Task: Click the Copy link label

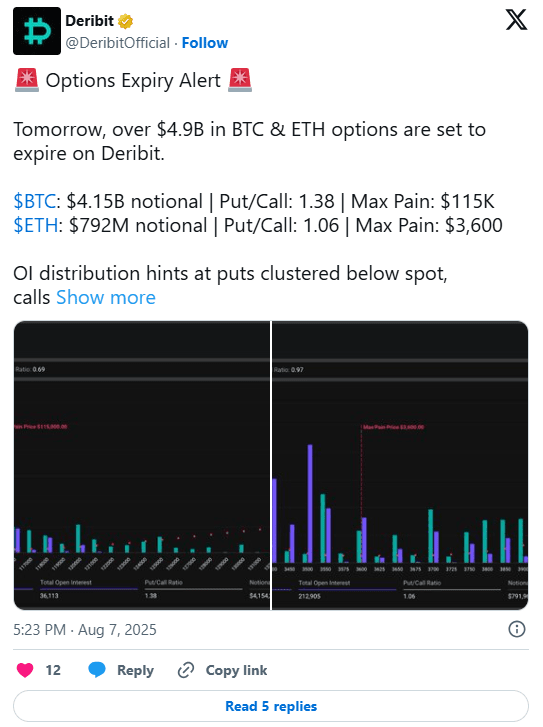Action: 236,670
